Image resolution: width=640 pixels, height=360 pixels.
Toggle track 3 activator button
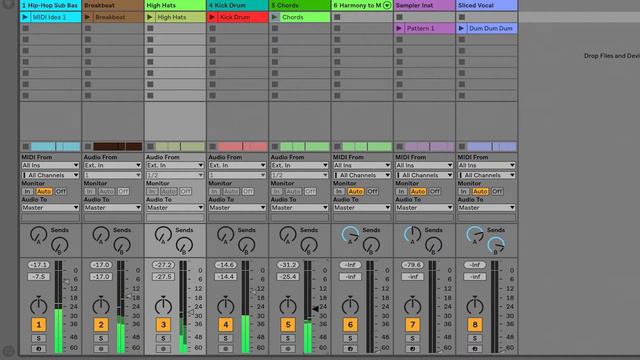click(163, 325)
